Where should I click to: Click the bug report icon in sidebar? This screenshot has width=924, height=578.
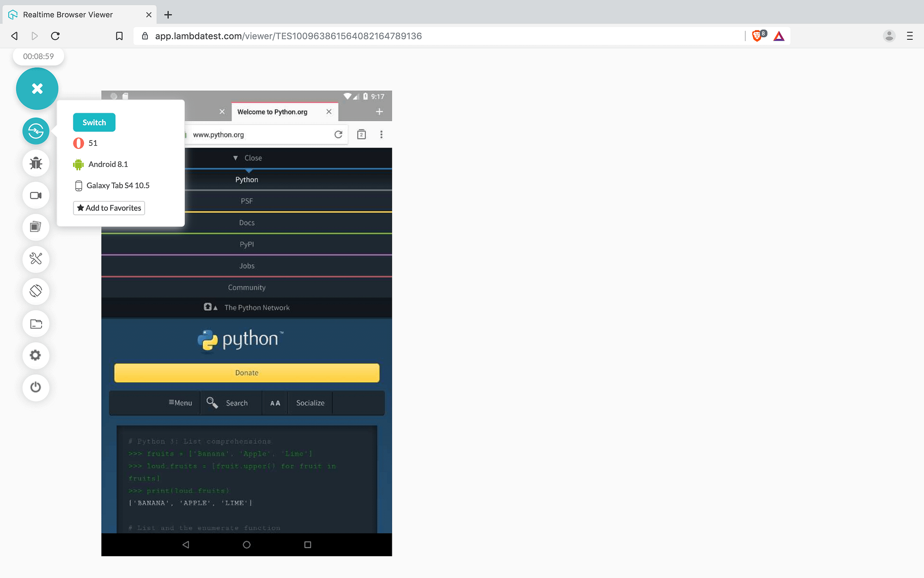[x=36, y=163]
